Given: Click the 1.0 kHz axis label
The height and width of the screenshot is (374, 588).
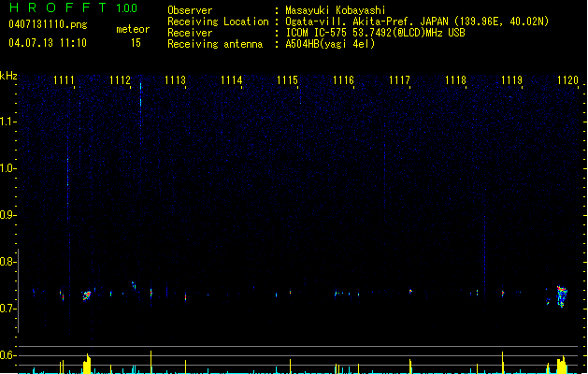Looking at the screenshot, I should coord(7,168).
